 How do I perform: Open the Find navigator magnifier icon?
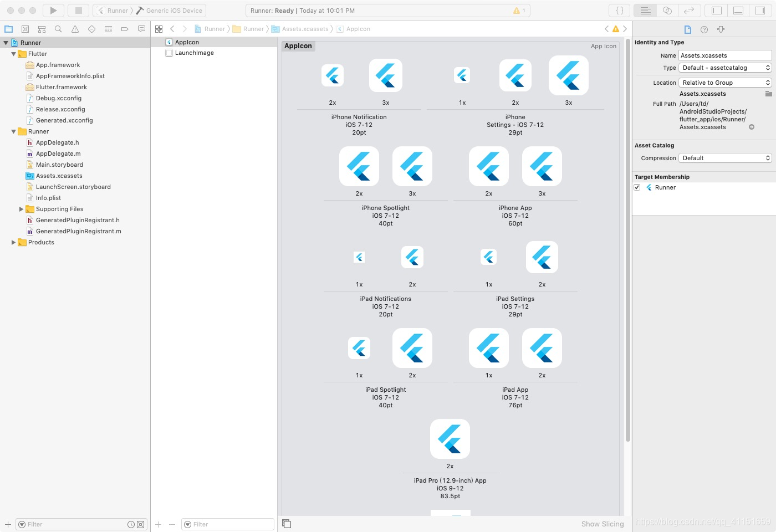[x=58, y=29]
